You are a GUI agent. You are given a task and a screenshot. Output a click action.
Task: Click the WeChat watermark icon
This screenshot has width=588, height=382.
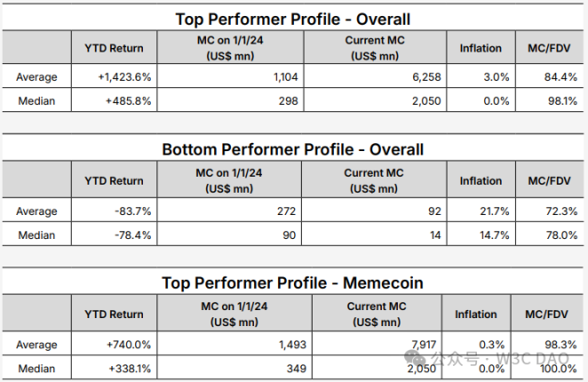click(415, 359)
